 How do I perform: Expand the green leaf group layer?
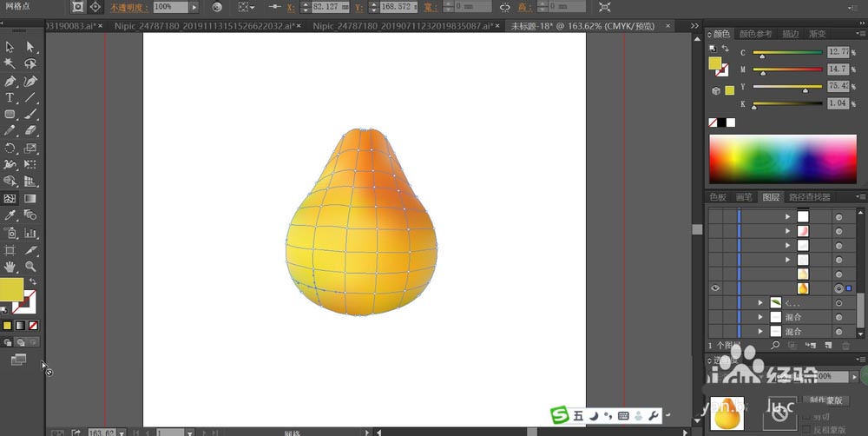click(760, 303)
